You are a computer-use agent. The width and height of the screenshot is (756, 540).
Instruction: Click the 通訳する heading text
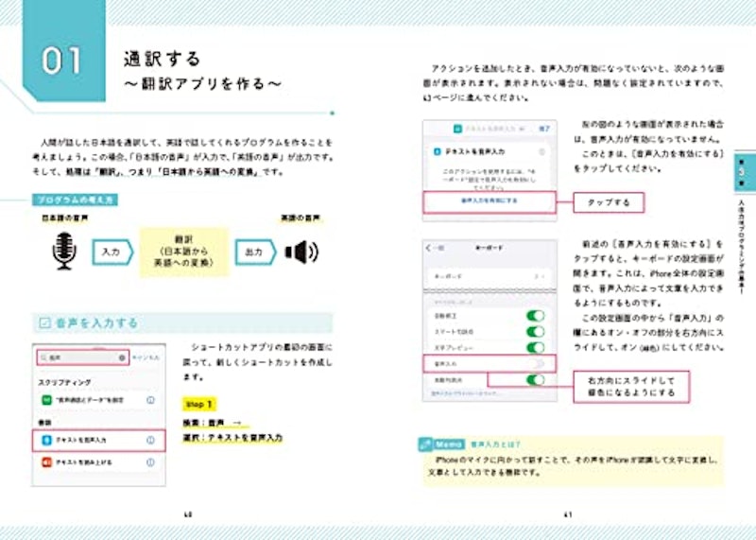pyautogui.click(x=162, y=59)
